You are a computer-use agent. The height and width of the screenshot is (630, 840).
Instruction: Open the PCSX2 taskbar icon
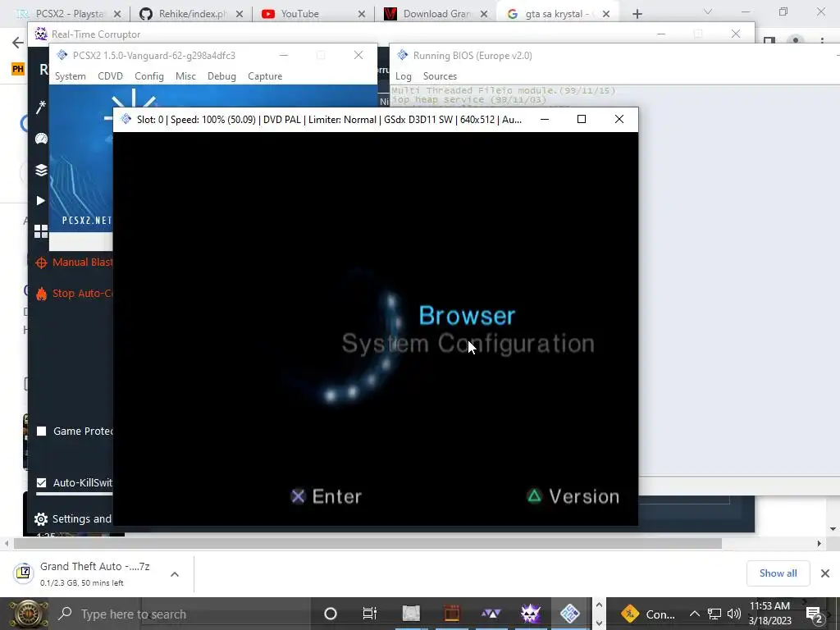[570, 614]
